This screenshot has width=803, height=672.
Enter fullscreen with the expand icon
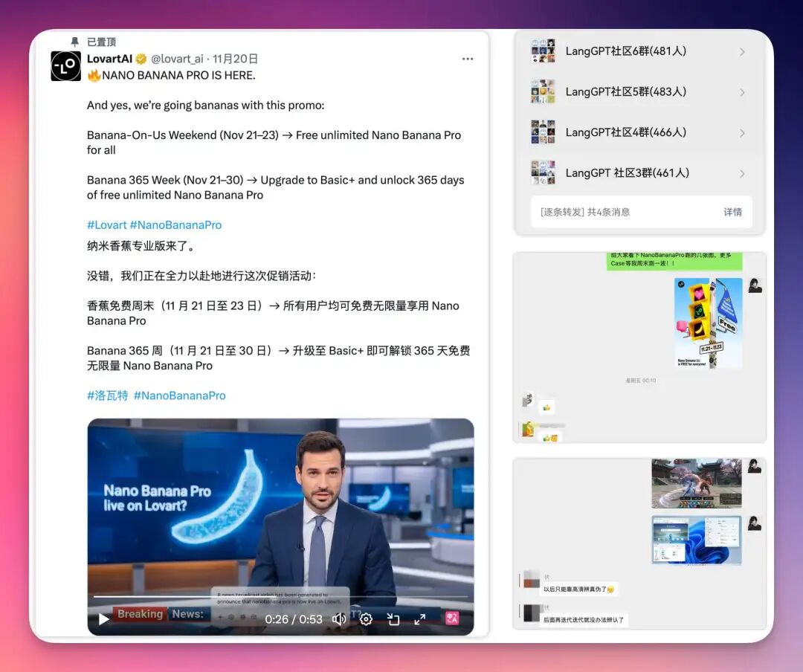419,618
